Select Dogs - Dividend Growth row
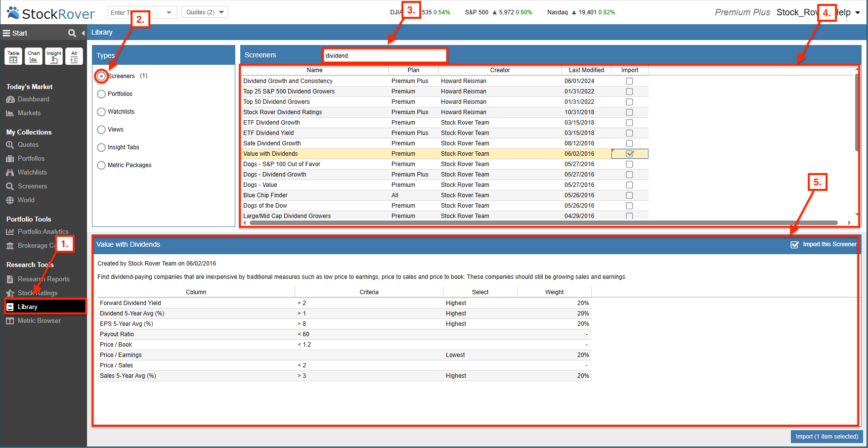This screenshot has width=868, height=448. (444, 175)
